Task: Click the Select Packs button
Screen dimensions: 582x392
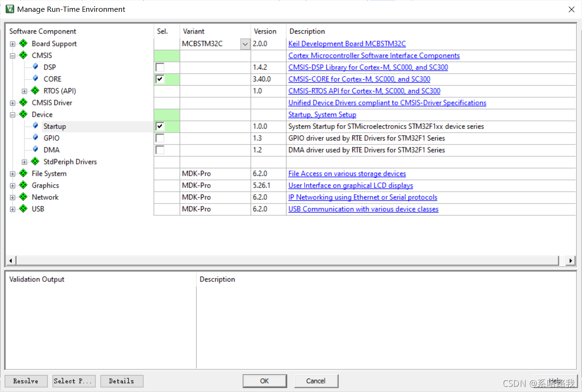Action: coord(74,381)
